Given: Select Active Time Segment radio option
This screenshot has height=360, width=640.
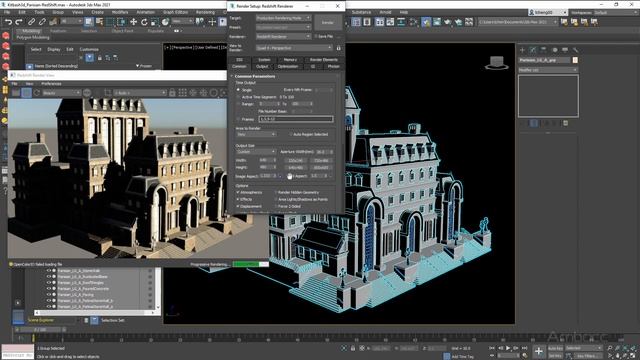Looking at the screenshot, I should (238, 97).
